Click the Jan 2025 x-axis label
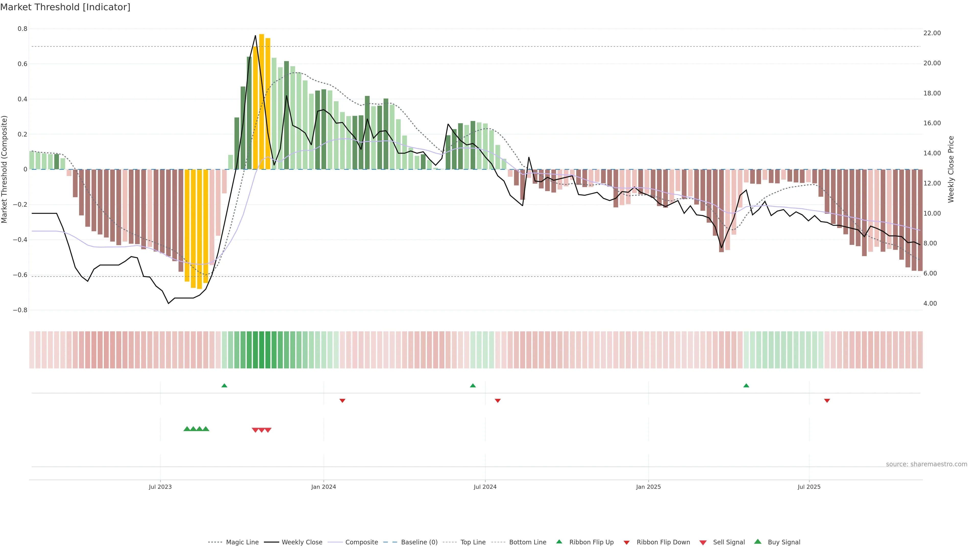This screenshot has height=551, width=980. (648, 487)
